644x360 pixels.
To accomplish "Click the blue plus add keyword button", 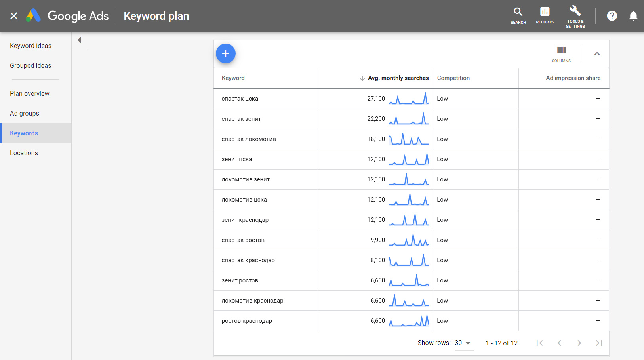I will click(x=225, y=53).
